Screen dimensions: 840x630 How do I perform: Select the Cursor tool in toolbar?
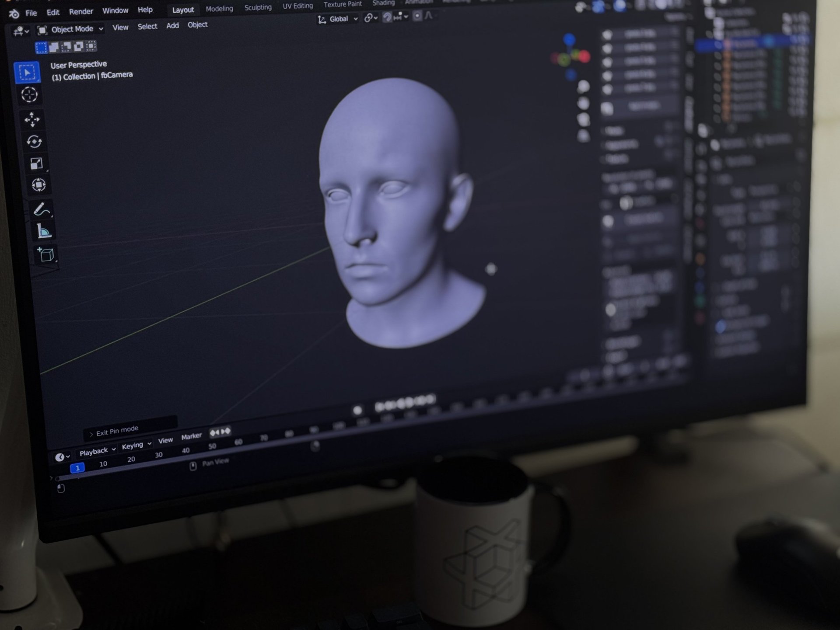[x=29, y=94]
